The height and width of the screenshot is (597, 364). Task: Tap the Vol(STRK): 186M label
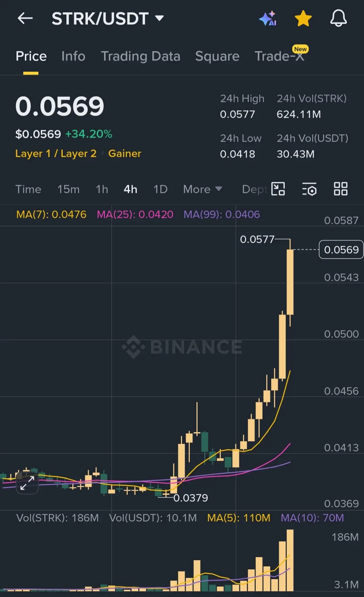coord(58,518)
